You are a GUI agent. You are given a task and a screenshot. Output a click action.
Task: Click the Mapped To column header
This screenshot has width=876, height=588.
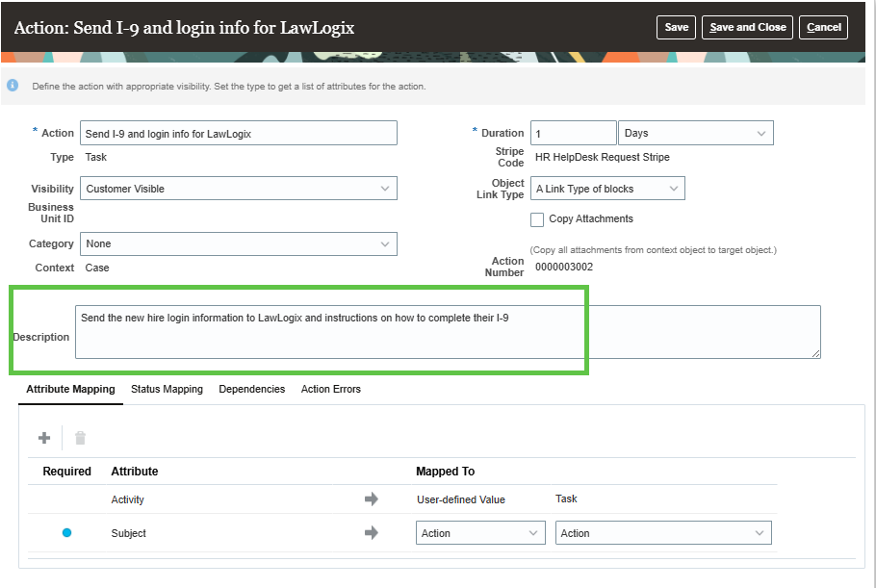(446, 472)
